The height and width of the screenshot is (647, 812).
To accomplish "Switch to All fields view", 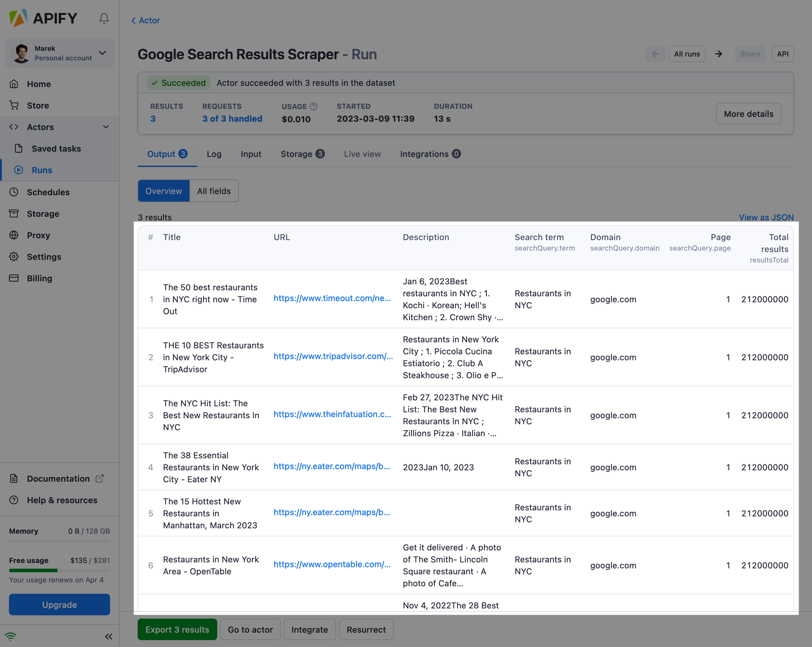I will point(214,191).
